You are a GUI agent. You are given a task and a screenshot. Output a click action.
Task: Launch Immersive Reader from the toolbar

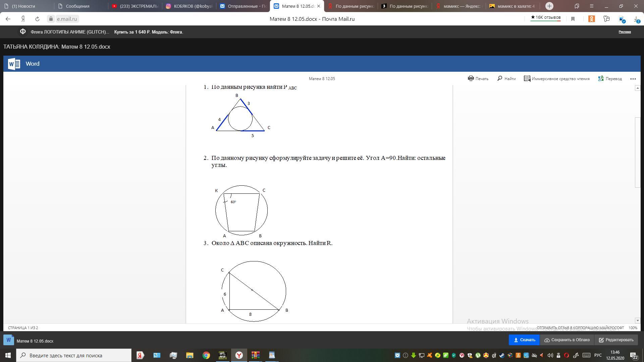(557, 78)
